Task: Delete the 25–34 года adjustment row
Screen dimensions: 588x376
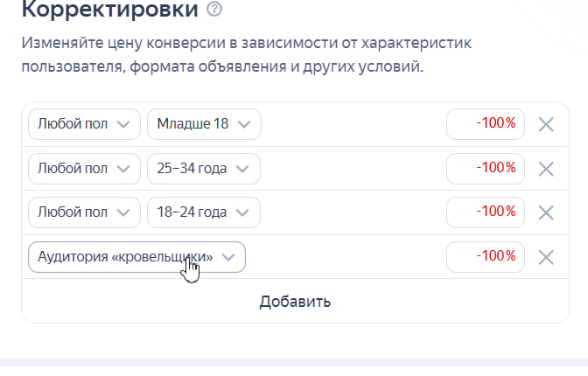Action: tap(546, 169)
